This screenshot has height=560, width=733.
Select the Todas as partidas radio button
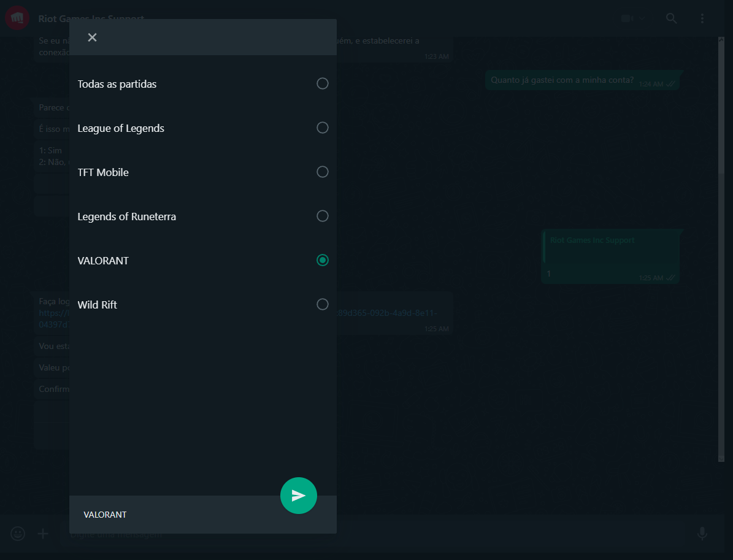point(323,83)
